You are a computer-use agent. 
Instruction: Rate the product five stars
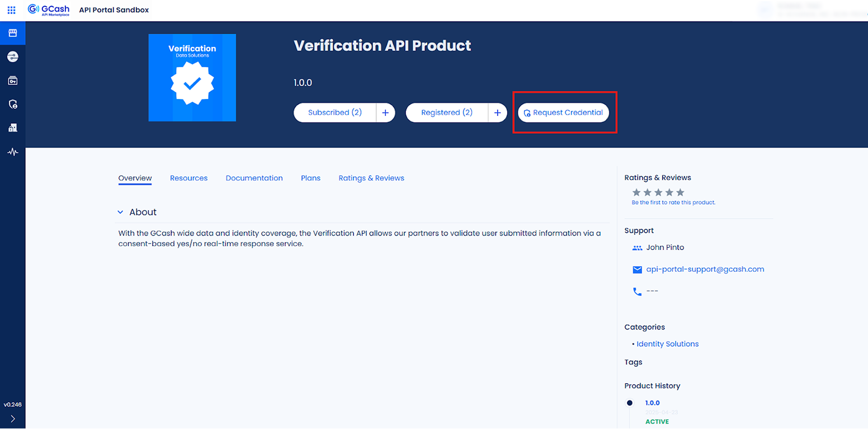pyautogui.click(x=680, y=192)
